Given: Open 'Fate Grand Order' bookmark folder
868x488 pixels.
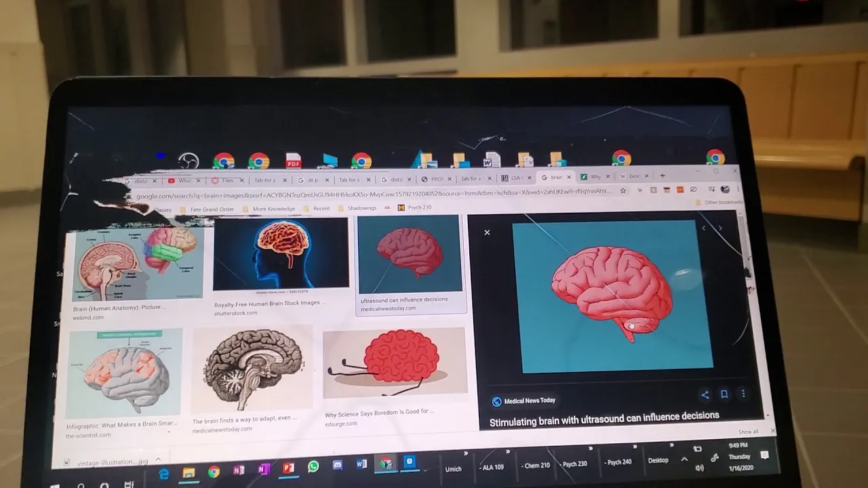Looking at the screenshot, I should point(208,209).
